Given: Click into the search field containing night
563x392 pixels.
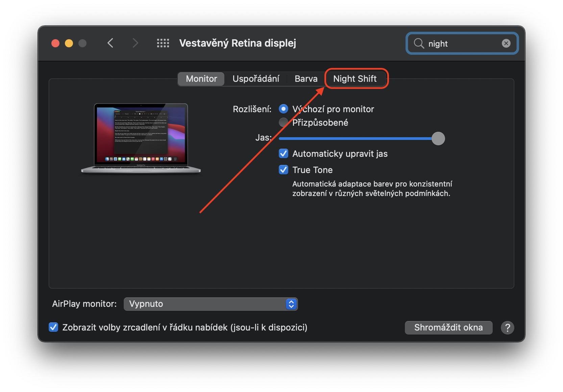Looking at the screenshot, I should tap(462, 43).
